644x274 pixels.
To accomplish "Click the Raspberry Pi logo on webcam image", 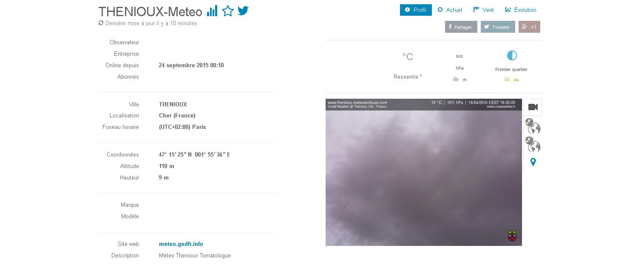I will point(512,236).
